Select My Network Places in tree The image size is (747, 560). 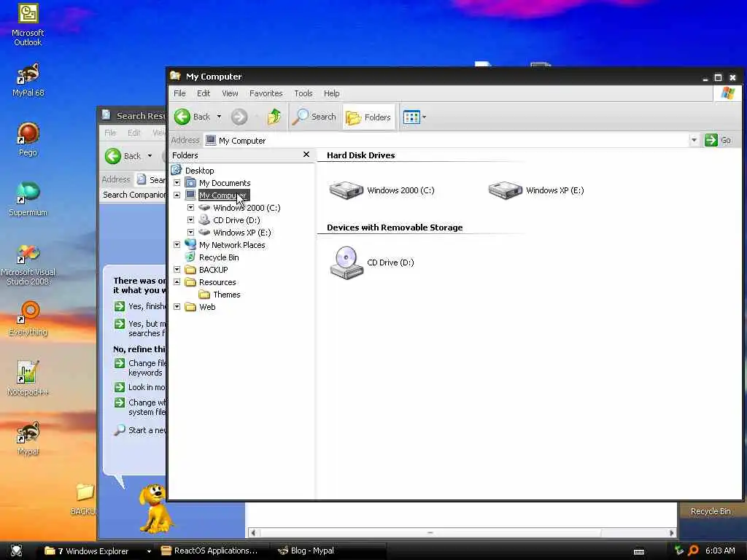click(x=231, y=245)
